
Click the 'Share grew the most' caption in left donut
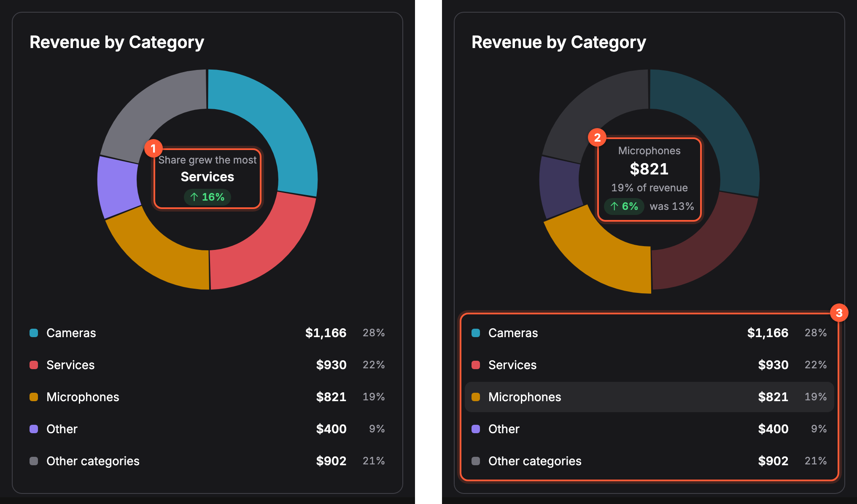208,160
